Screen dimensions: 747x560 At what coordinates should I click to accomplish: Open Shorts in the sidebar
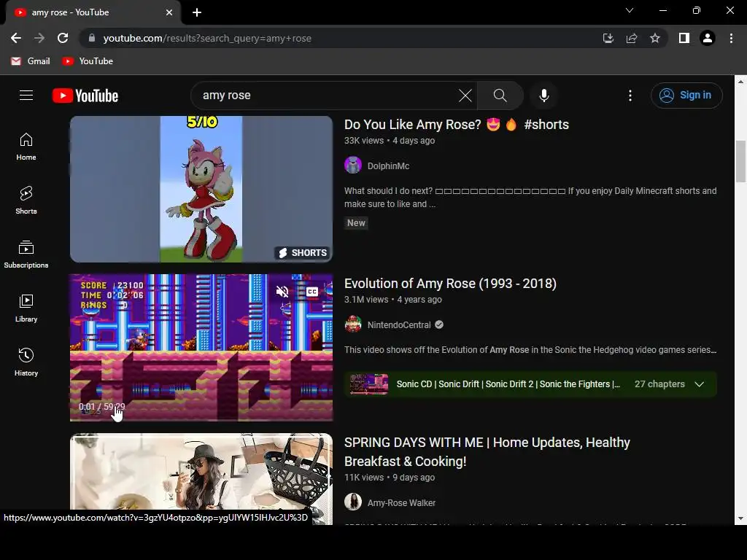(26, 201)
